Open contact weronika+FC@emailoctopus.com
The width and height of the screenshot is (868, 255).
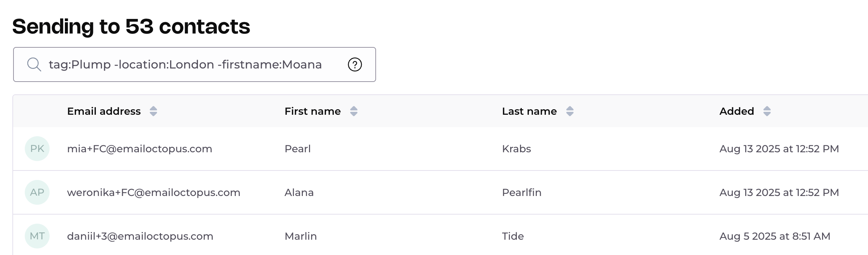pos(153,192)
